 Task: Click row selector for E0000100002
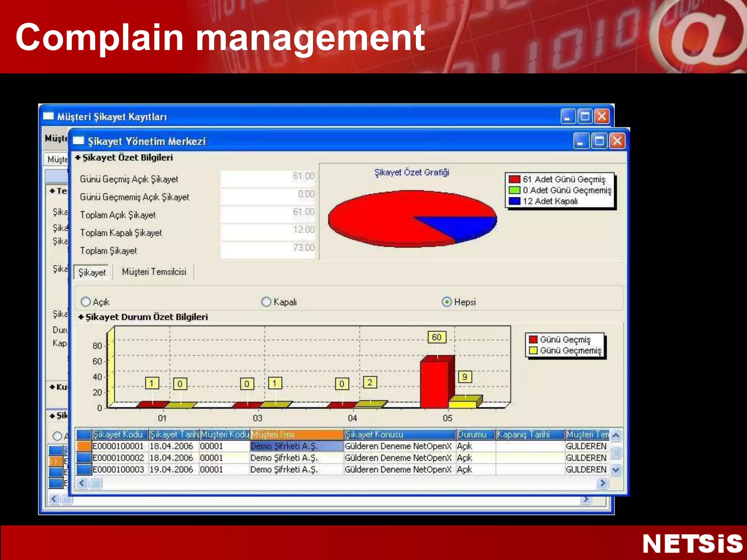coord(84,458)
